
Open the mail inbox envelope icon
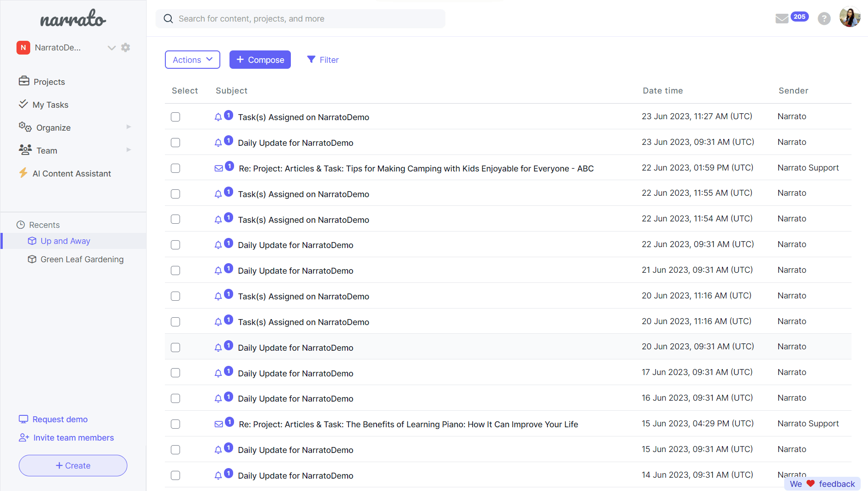(x=782, y=19)
